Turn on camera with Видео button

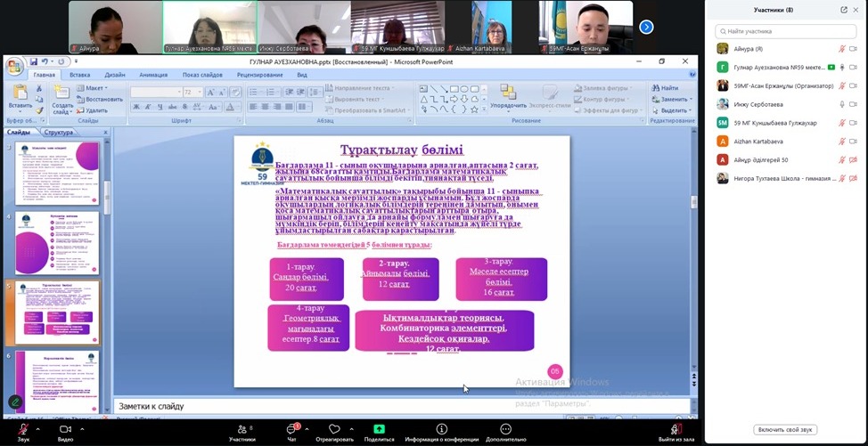coord(65,429)
